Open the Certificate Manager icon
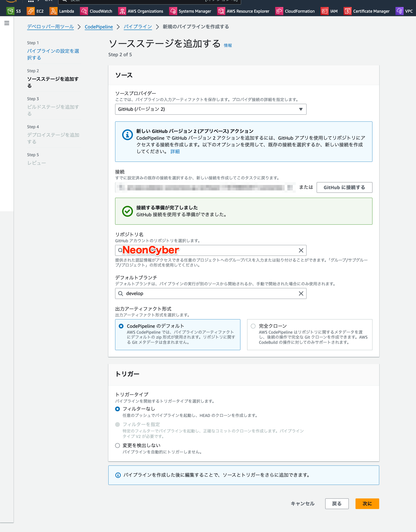The image size is (416, 532). 347,11
